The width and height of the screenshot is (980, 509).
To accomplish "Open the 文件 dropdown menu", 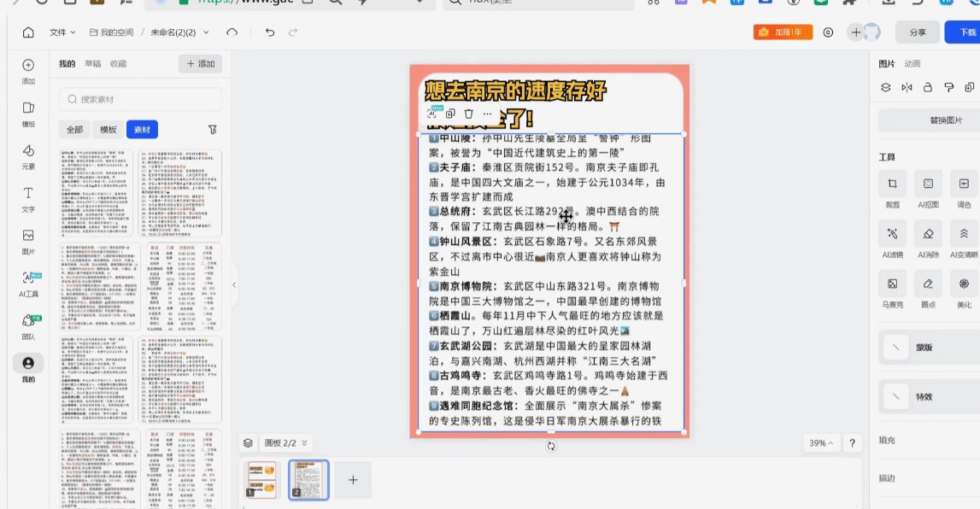I will 62,32.
